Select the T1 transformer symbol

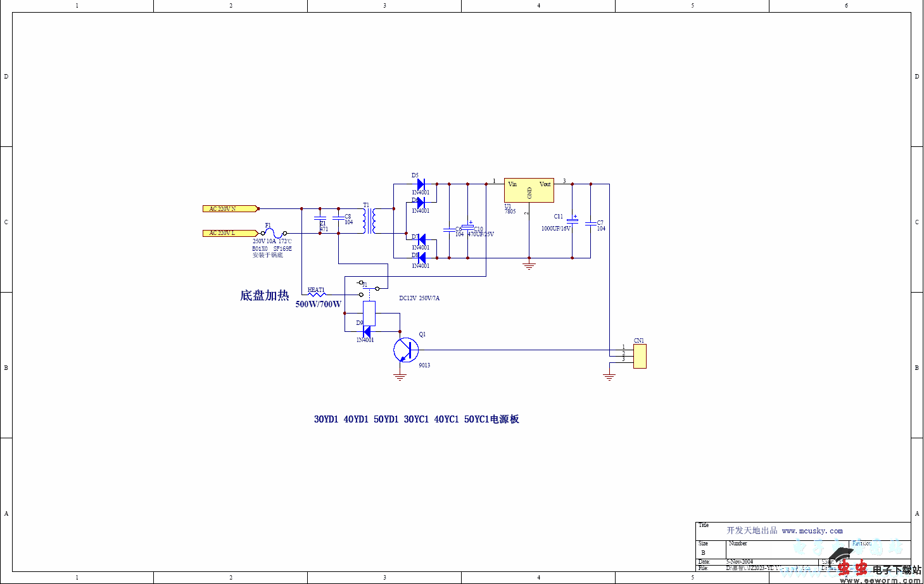pyautogui.click(x=369, y=221)
